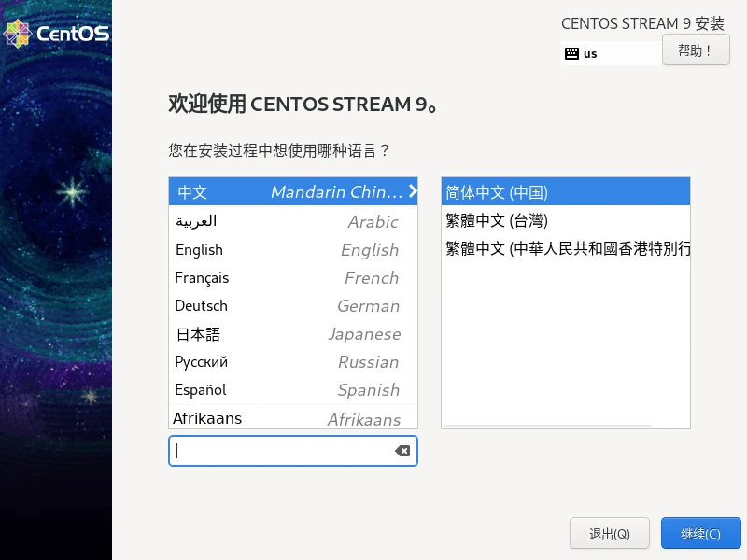The width and height of the screenshot is (747, 560).
Task: Expand the 中文 Mandarin Chinese arrow
Action: (x=413, y=191)
